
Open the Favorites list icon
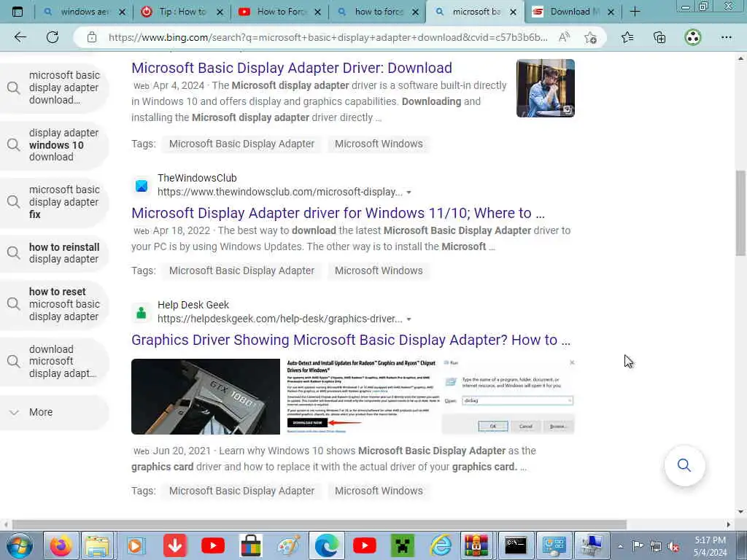tap(627, 37)
